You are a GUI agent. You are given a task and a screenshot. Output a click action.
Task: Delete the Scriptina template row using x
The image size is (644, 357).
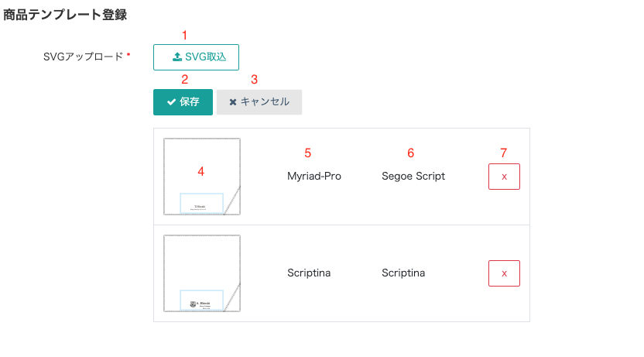(x=504, y=273)
